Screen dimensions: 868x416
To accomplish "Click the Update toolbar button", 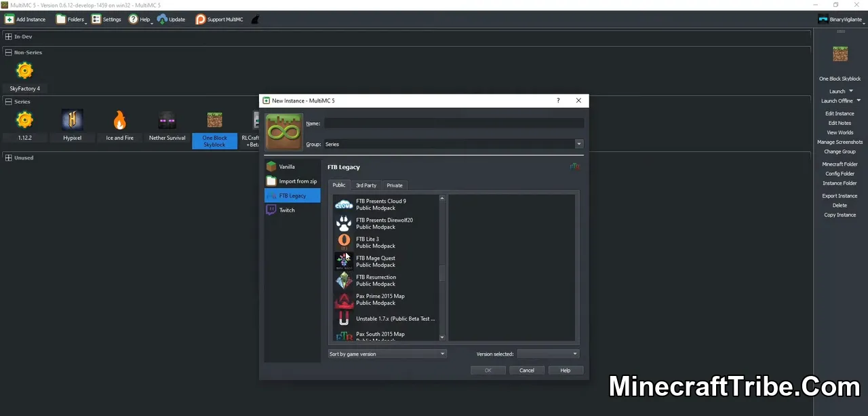I will click(x=171, y=19).
